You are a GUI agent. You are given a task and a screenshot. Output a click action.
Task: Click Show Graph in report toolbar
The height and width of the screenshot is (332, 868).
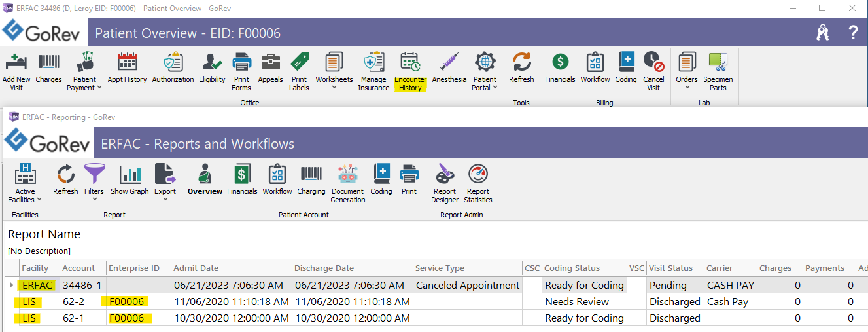point(130,180)
